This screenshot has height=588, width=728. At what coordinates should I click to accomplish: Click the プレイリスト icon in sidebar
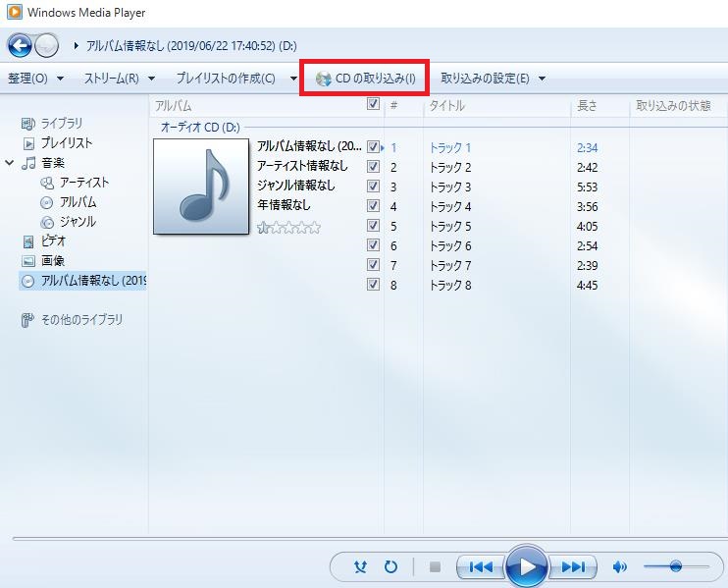coord(28,143)
